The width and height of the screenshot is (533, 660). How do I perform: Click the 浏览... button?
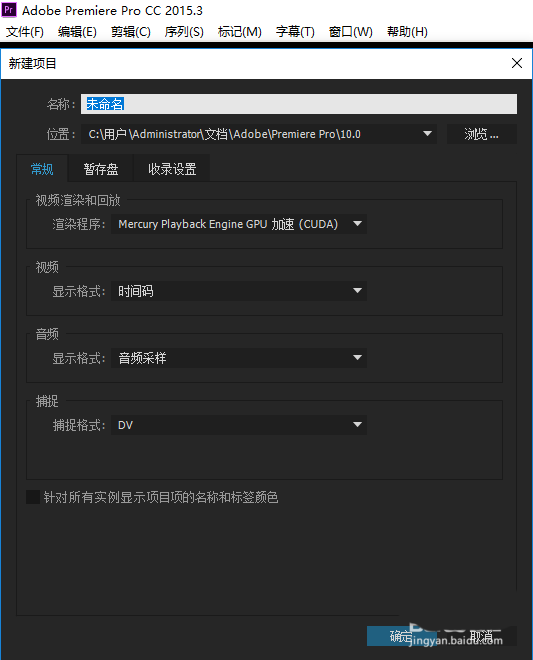click(482, 134)
